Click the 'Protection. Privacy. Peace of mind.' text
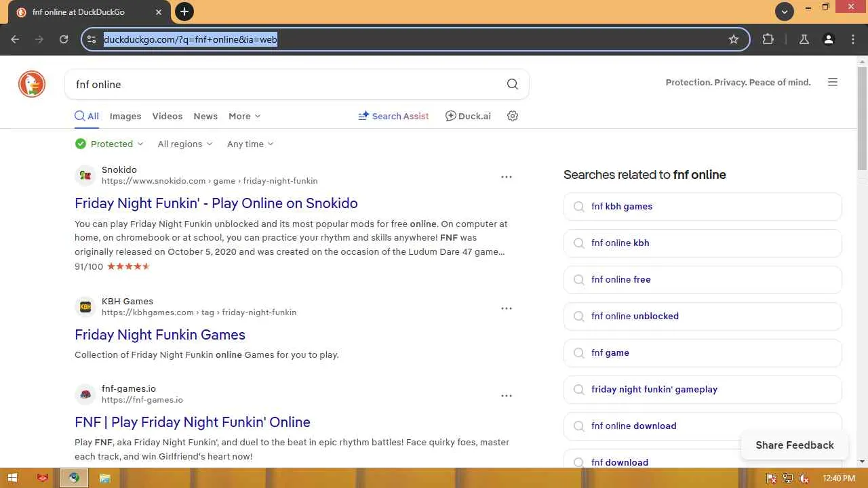 738,82
